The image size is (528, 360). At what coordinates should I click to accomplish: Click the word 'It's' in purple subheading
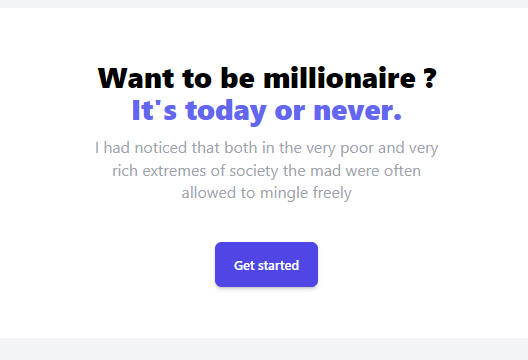click(154, 110)
